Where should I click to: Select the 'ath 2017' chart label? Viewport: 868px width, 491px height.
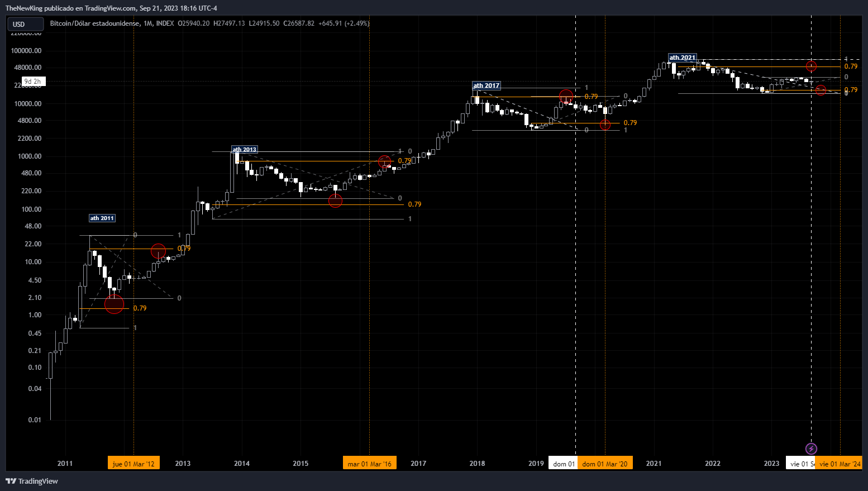point(487,85)
